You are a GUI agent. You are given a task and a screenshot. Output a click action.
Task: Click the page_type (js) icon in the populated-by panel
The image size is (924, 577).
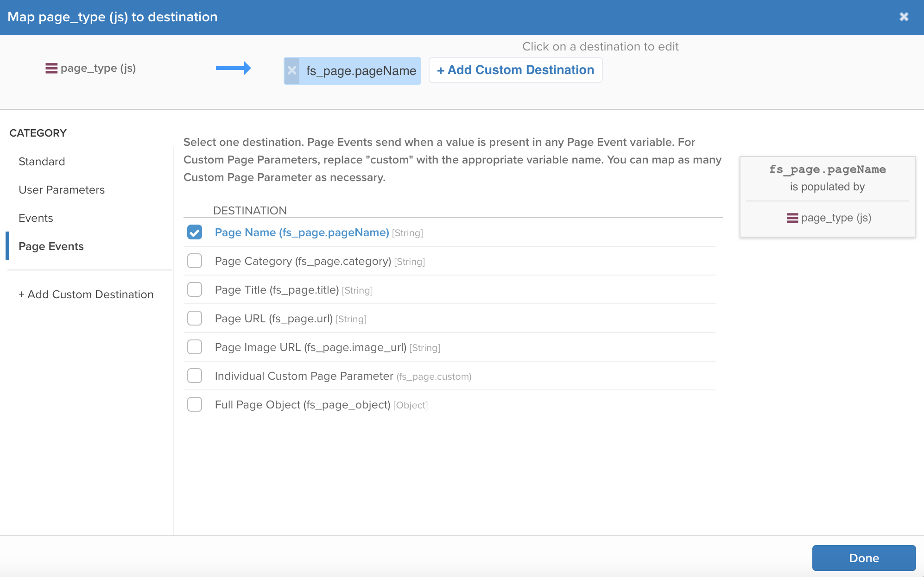point(792,218)
